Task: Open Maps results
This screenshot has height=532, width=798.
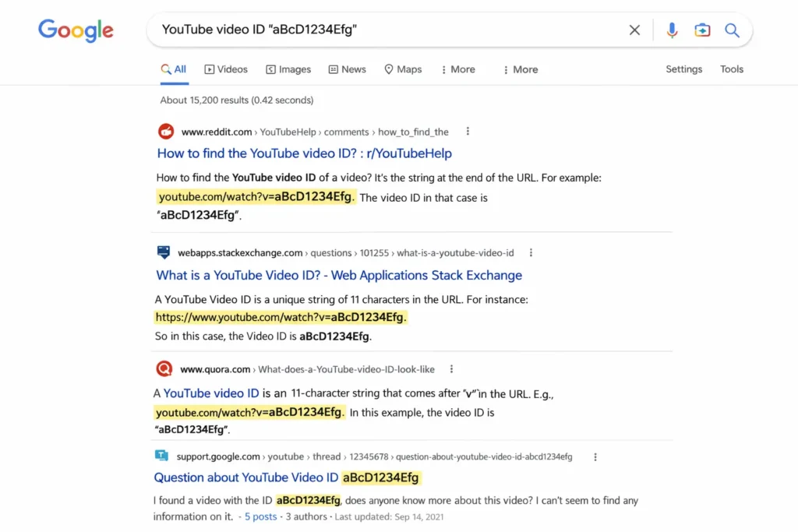Action: point(402,69)
